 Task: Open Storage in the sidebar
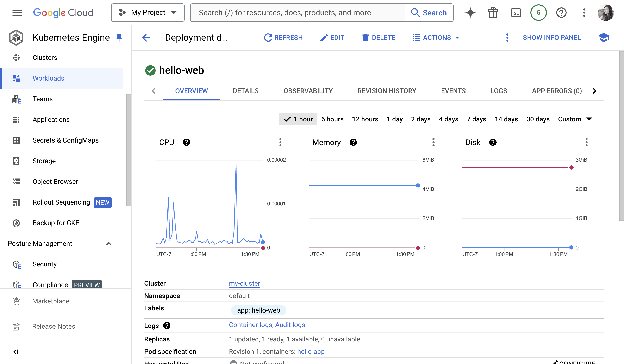[x=62, y=161]
